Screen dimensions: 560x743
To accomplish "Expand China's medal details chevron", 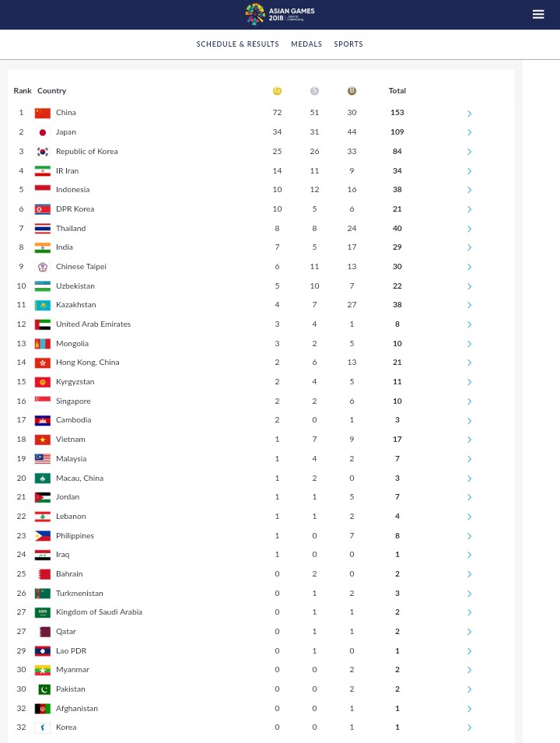I will (469, 114).
